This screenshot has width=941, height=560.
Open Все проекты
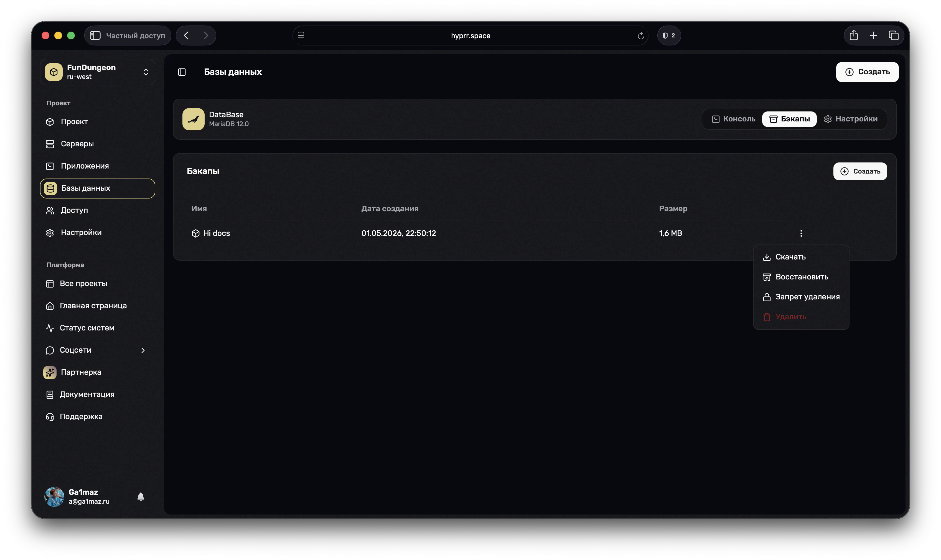point(97,283)
